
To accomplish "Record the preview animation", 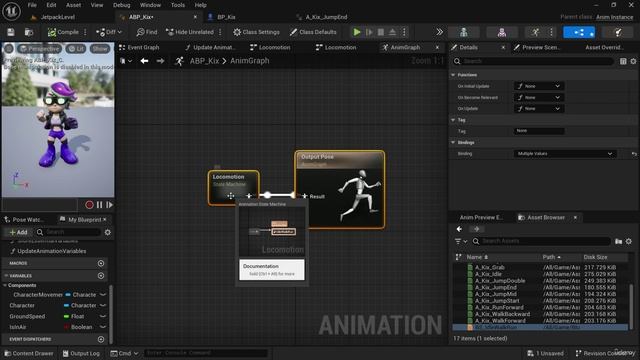I will coord(89,205).
